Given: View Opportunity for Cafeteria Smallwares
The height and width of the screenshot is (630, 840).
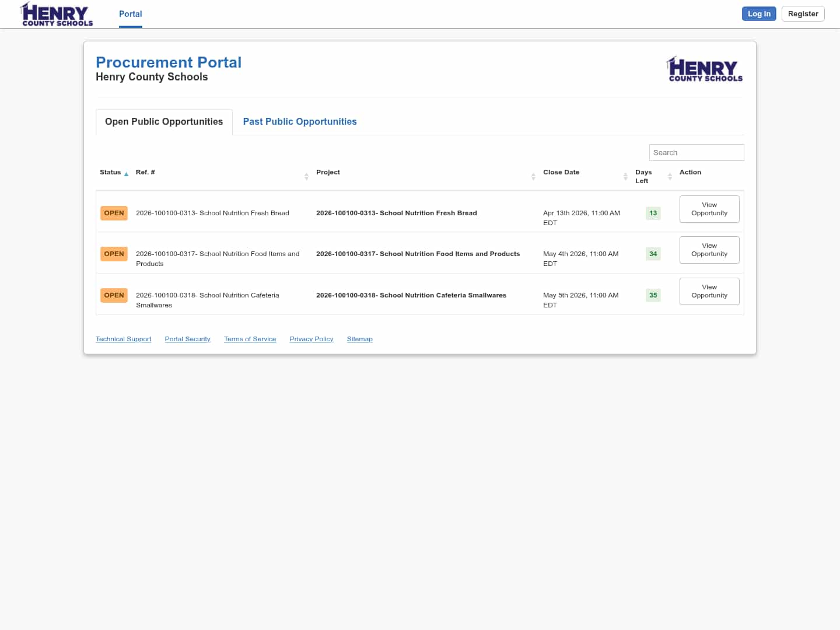Looking at the screenshot, I should click(709, 291).
